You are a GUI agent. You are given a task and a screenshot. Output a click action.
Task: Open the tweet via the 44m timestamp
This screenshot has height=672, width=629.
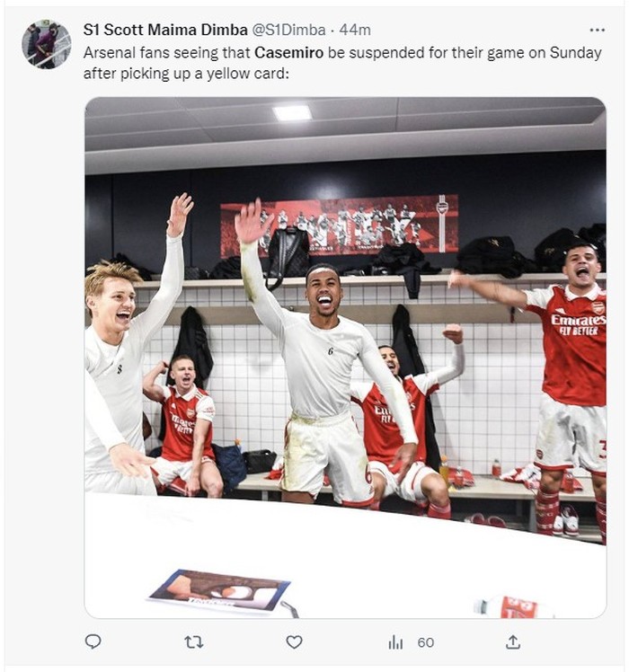coord(355,31)
